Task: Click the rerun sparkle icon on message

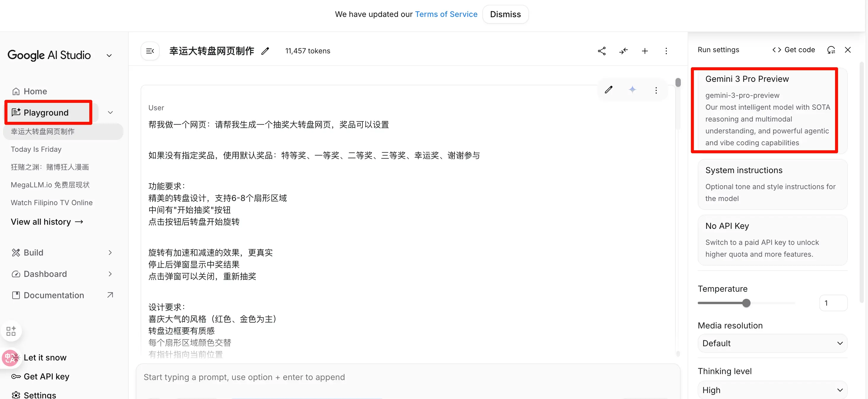Action: 632,90
